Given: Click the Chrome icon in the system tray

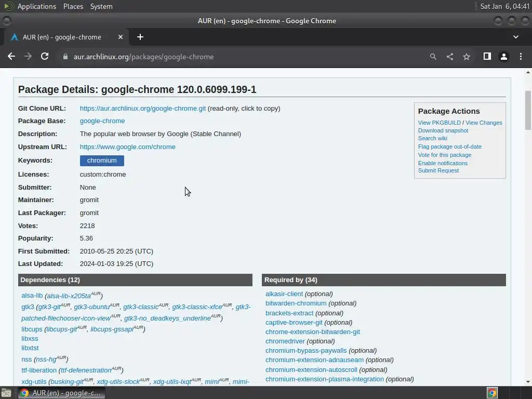Looking at the screenshot, I should point(493,393).
